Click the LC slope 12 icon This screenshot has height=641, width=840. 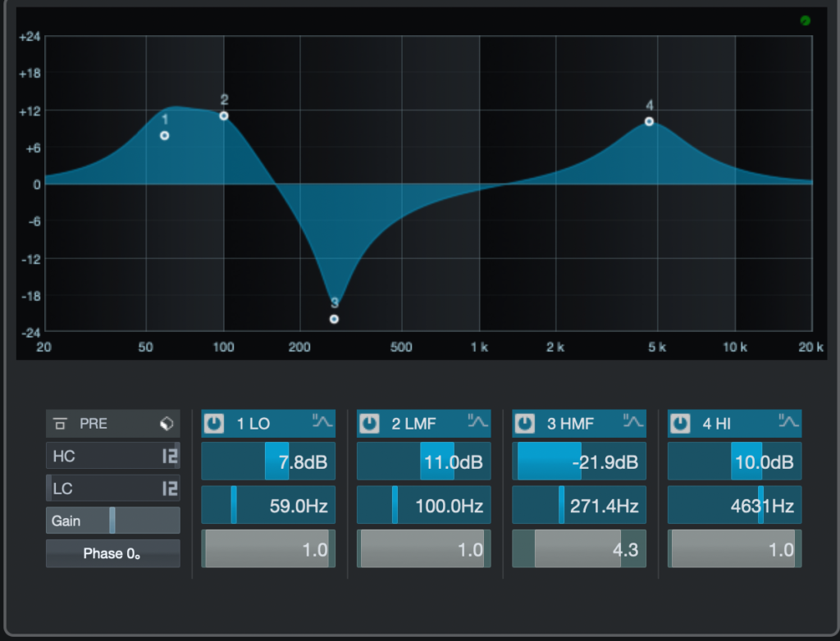click(x=170, y=489)
